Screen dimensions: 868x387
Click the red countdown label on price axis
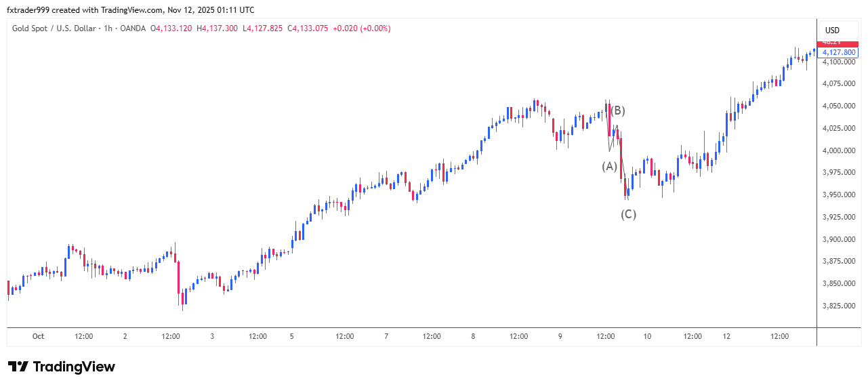point(839,43)
